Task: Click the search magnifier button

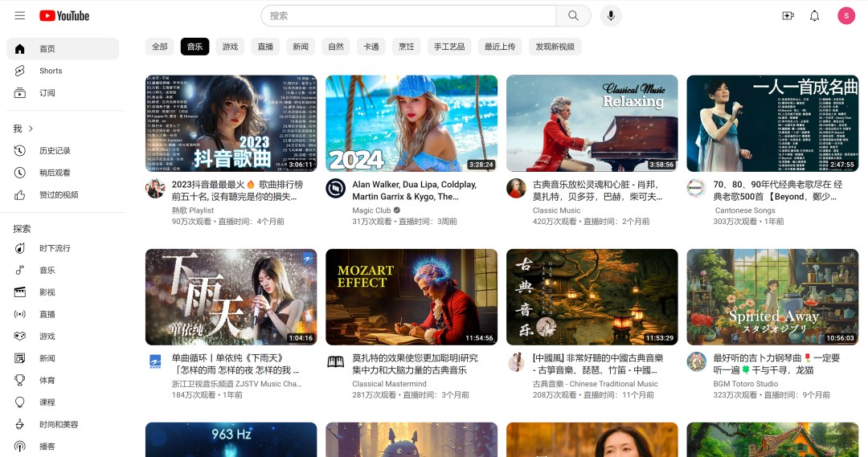Action: click(573, 16)
